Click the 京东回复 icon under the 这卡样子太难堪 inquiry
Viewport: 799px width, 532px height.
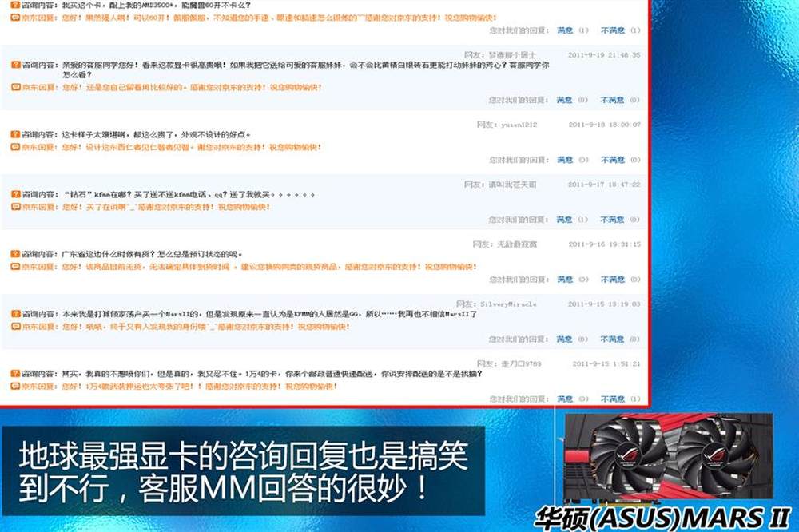pyautogui.click(x=15, y=148)
